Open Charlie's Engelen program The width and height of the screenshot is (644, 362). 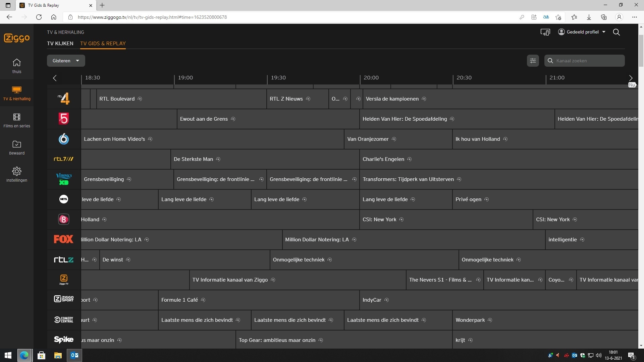tap(499, 159)
